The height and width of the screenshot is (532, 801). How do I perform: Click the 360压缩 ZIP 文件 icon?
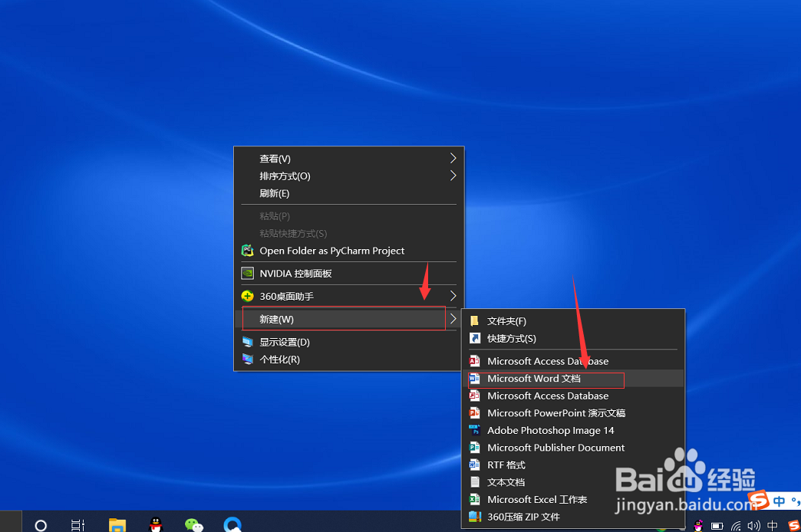pos(475,517)
